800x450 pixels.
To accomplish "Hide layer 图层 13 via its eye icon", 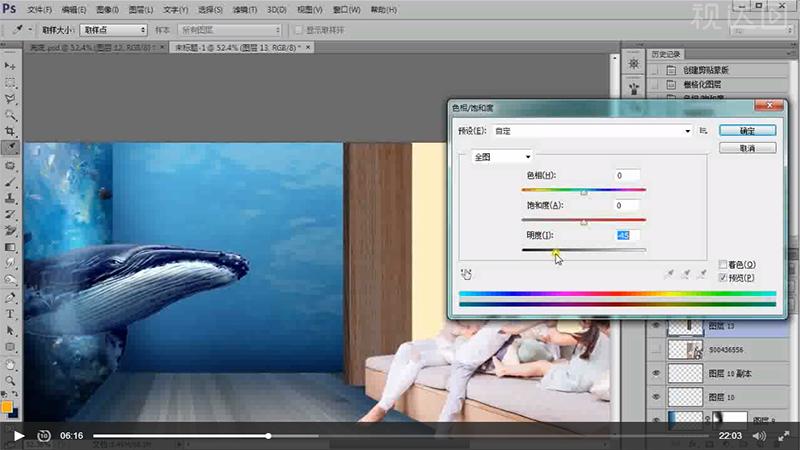I will point(656,326).
